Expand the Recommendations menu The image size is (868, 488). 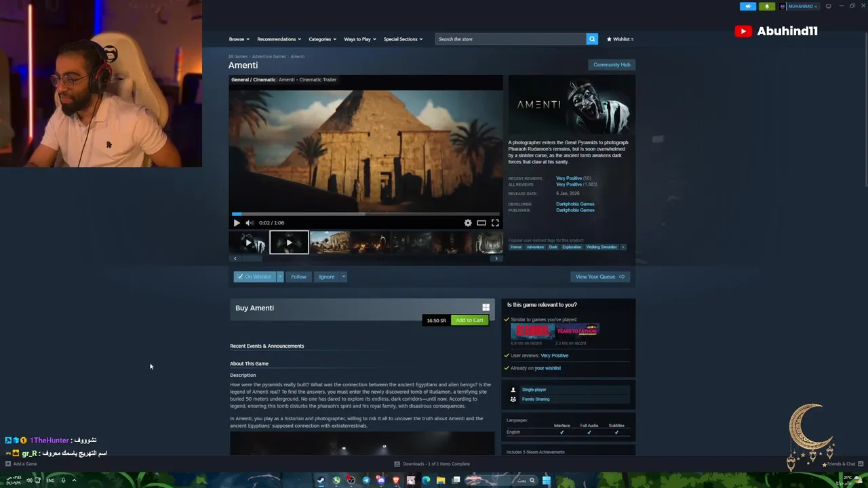click(279, 39)
